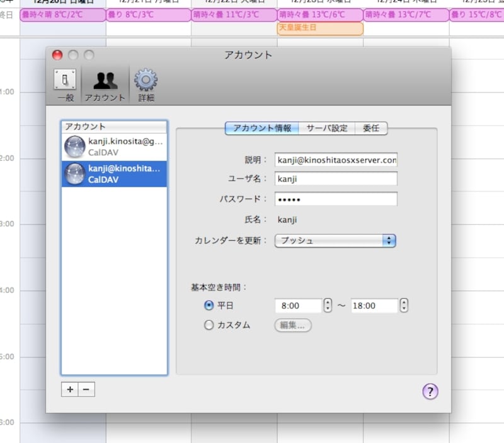
Task: Click the stepper beside the 8:00 start time
Action: [328, 306]
